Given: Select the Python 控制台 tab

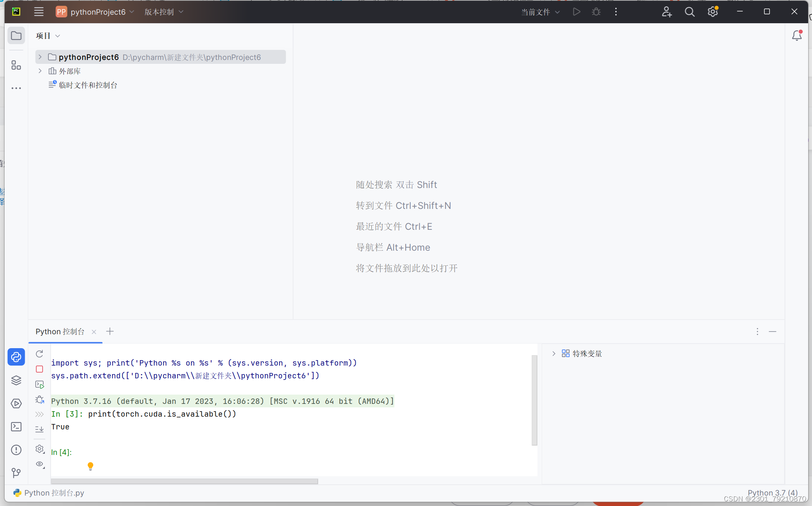Looking at the screenshot, I should (x=60, y=332).
